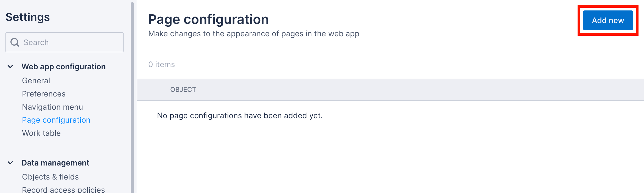The image size is (644, 193).
Task: Select Navigation menu in the sidebar
Action: (x=52, y=107)
